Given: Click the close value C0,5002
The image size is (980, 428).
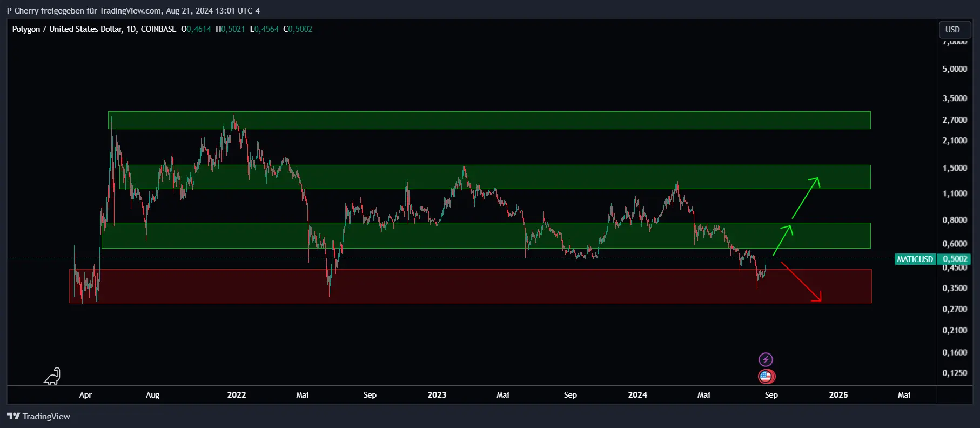Looking at the screenshot, I should pos(298,29).
